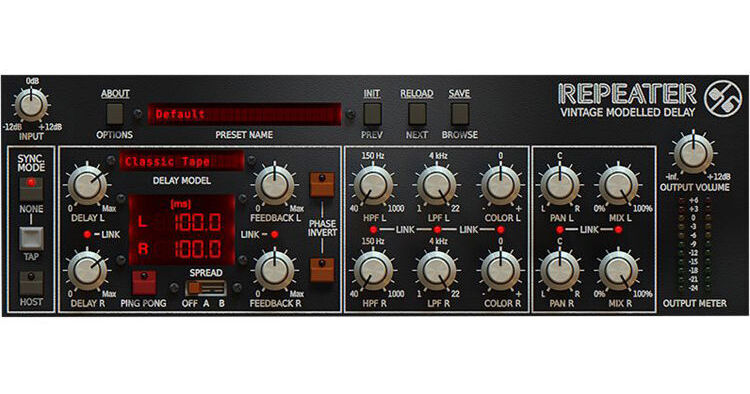Viewport: 750px width, 394px height.
Task: Toggle the HPF Link LED
Action: pos(373,230)
